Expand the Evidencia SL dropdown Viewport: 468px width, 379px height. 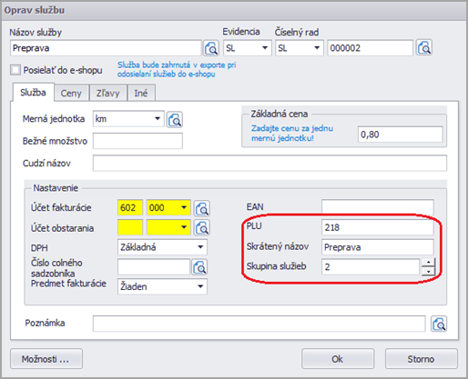pos(265,48)
